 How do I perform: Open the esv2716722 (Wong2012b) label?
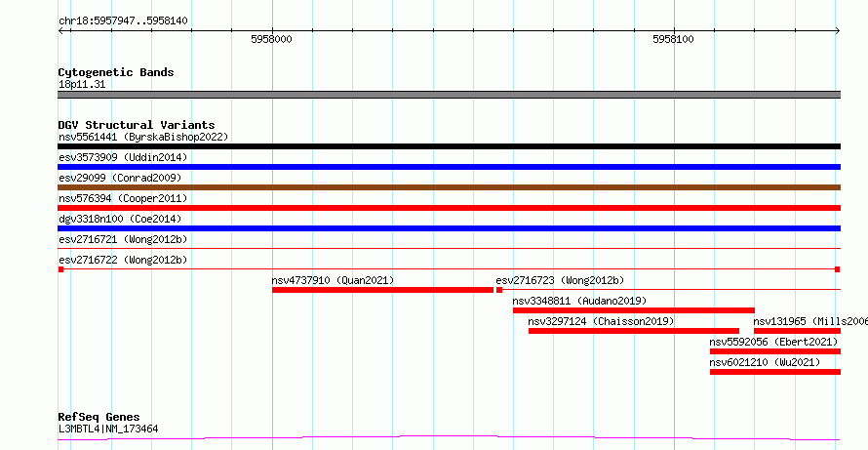click(x=123, y=260)
